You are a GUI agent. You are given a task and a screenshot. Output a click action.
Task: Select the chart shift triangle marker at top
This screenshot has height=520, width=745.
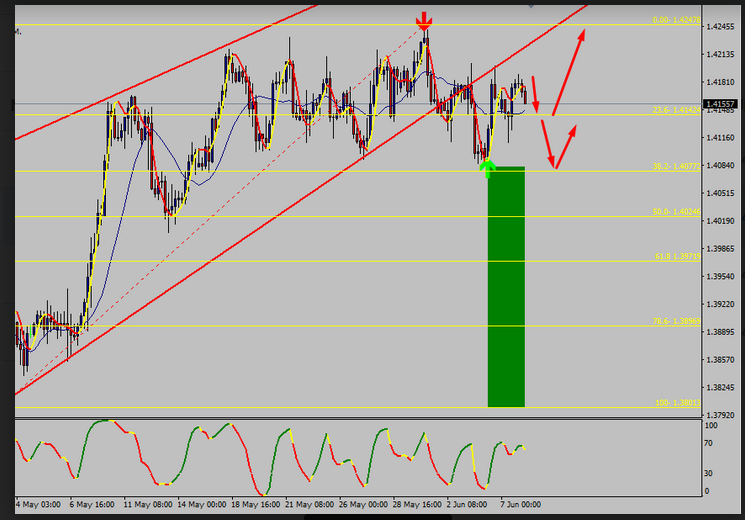(x=531, y=4)
